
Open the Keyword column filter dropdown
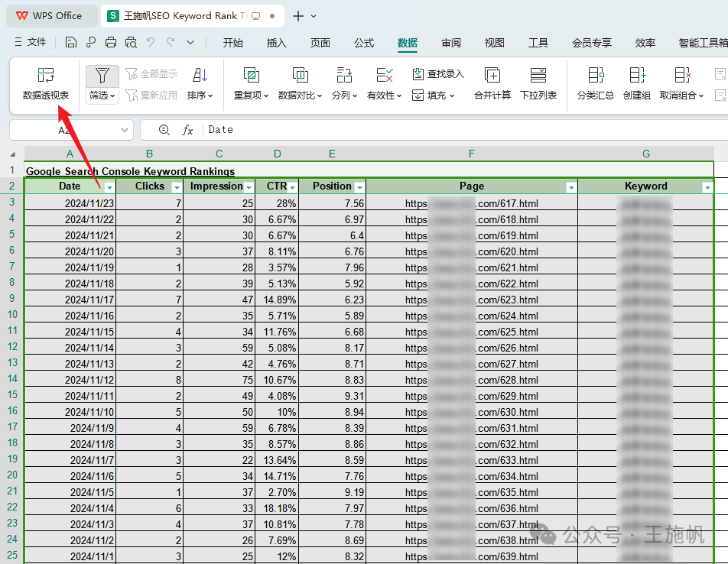tap(707, 187)
